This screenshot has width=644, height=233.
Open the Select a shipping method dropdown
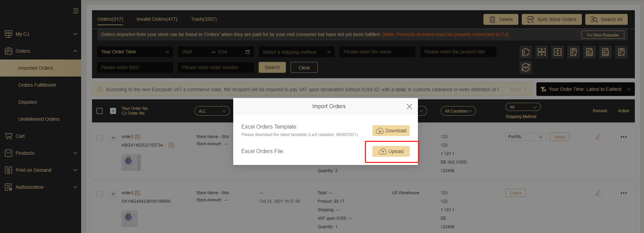[x=296, y=52]
